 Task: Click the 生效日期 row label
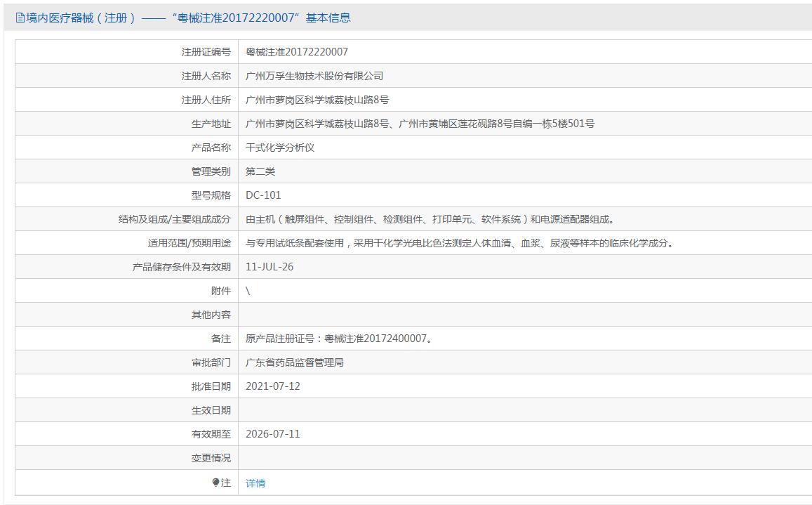(x=211, y=410)
